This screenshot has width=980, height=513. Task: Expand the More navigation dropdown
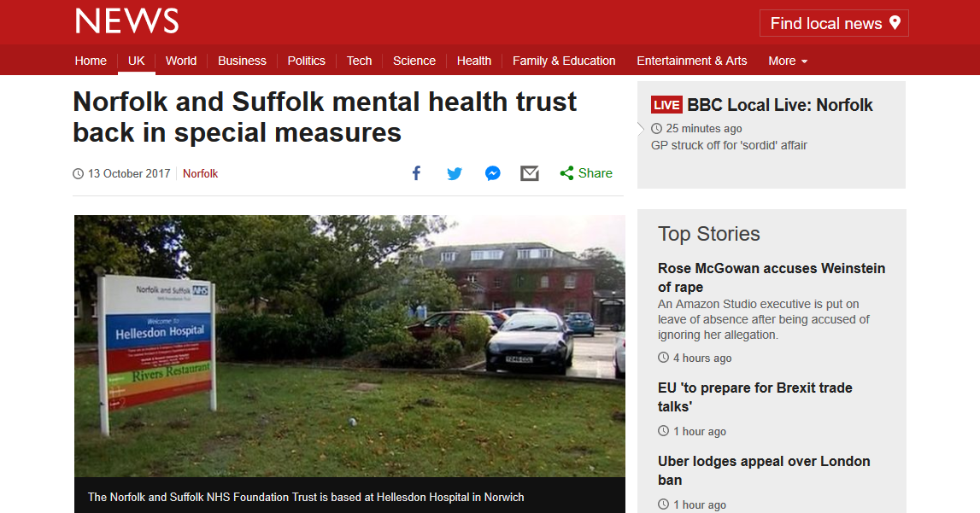788,61
